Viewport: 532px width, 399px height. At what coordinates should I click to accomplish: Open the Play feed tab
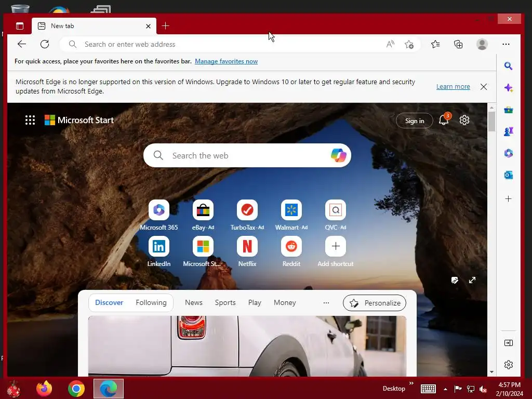tap(255, 303)
